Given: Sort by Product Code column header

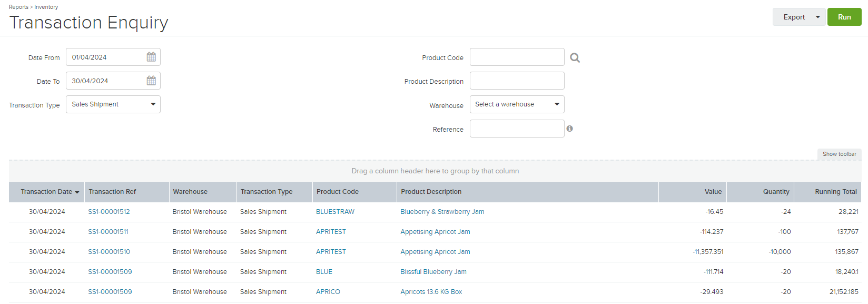Looking at the screenshot, I should [x=354, y=192].
